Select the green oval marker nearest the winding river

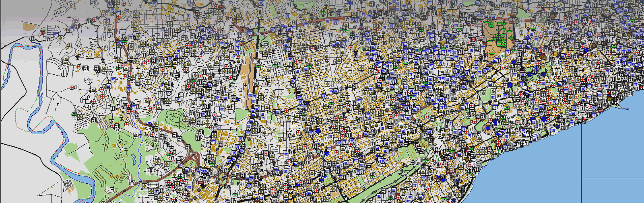pyautogui.click(x=74, y=115)
